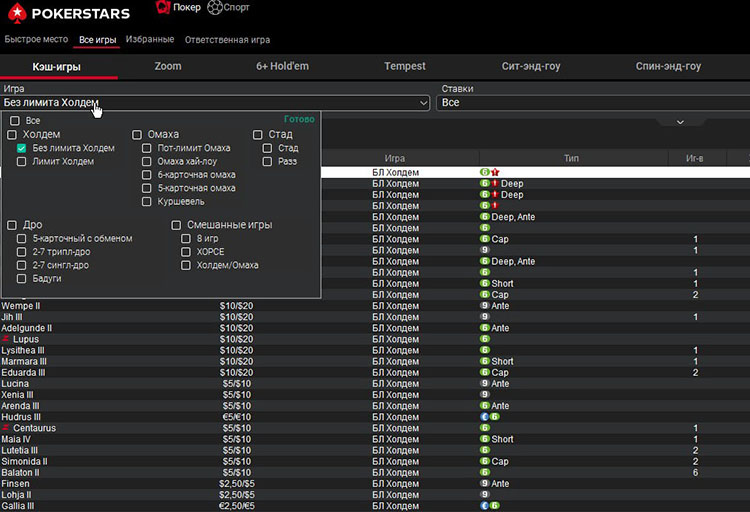Click the 9-max seat icon in Jih III row
Viewport: 750px width, 512px height.
485,317
